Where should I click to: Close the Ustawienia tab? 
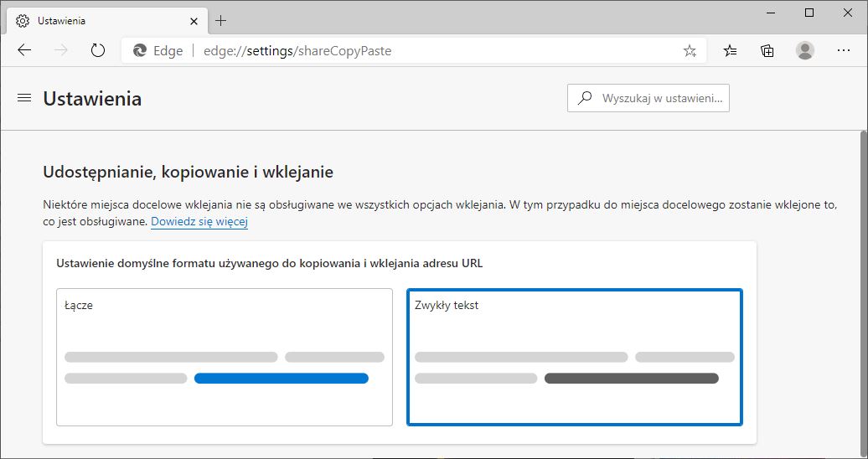[194, 21]
